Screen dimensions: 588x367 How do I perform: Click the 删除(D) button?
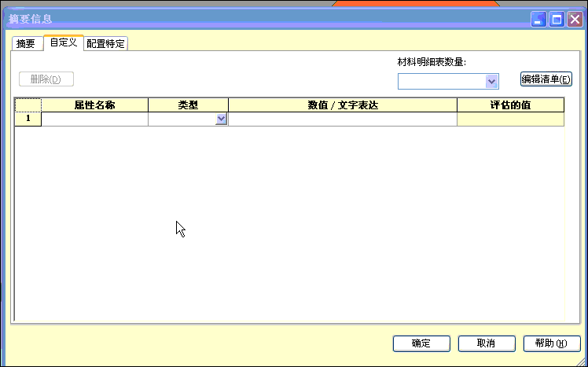click(46, 79)
